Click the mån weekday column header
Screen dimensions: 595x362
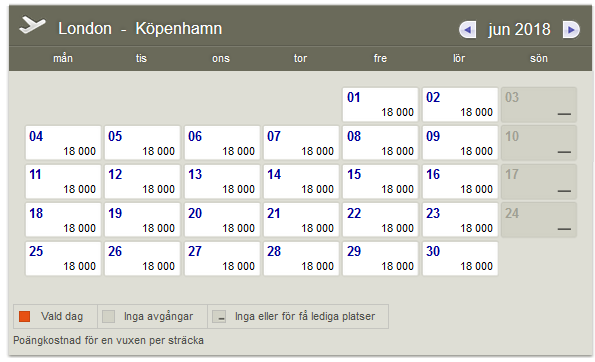[63, 58]
